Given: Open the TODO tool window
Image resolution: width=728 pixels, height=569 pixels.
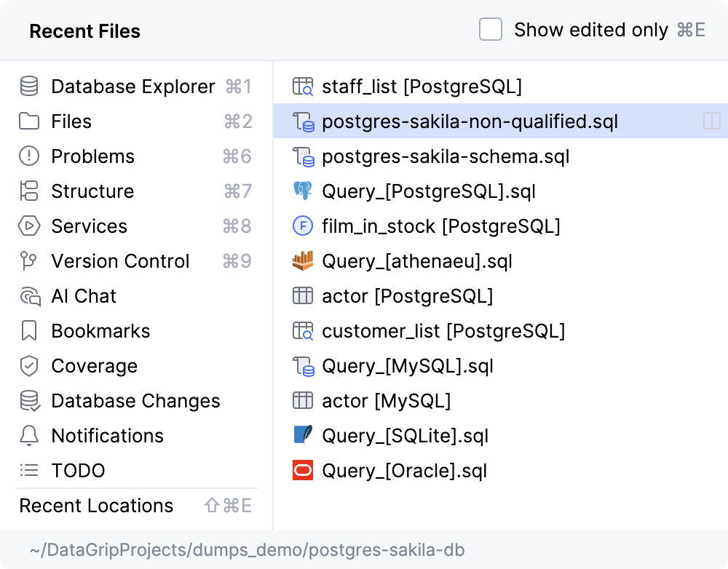Looking at the screenshot, I should (x=78, y=471).
